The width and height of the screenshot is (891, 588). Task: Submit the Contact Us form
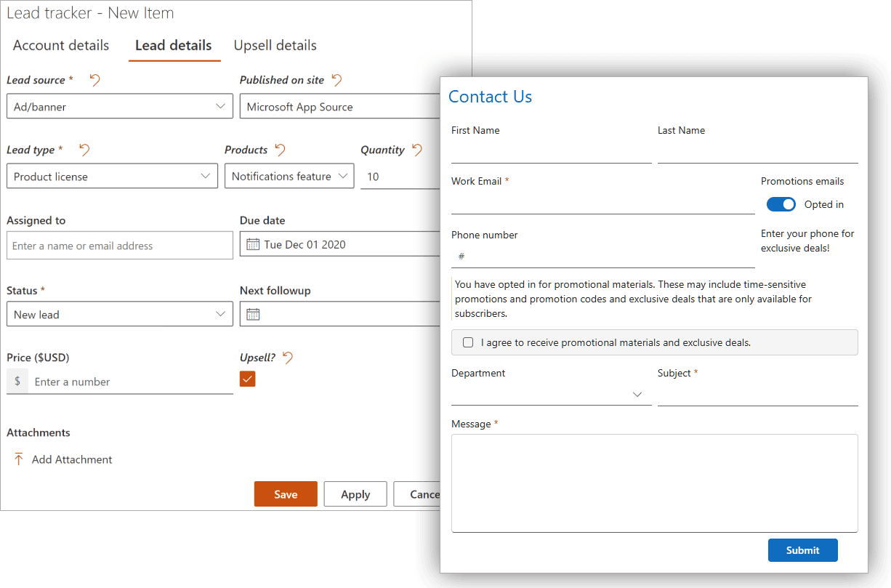pos(803,550)
